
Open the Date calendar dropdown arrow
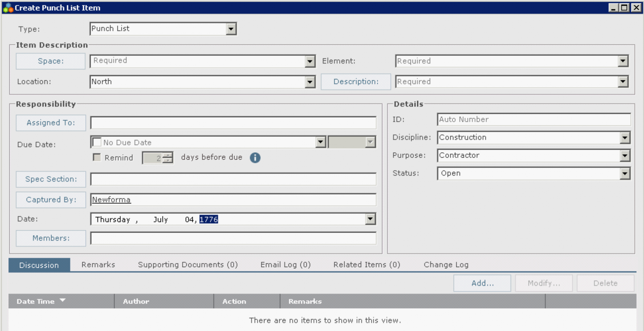pos(370,219)
